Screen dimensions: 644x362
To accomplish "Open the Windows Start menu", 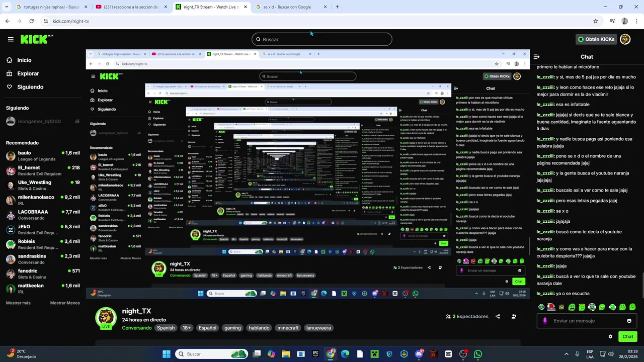I will point(166,354).
